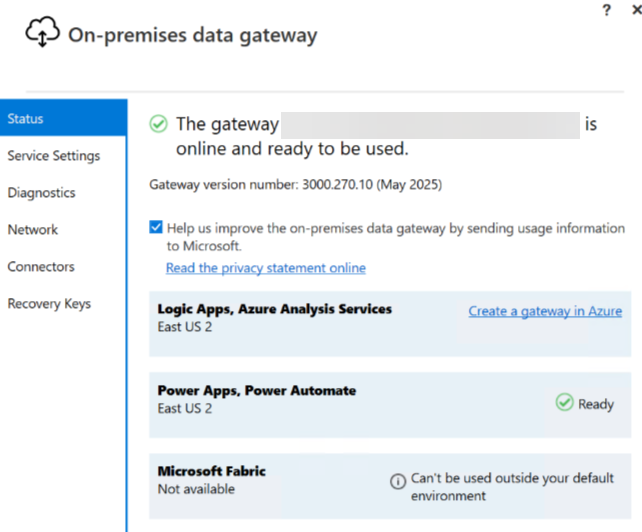The height and width of the screenshot is (532, 642).
Task: Uncheck the send usage information checkbox
Action: [x=156, y=227]
